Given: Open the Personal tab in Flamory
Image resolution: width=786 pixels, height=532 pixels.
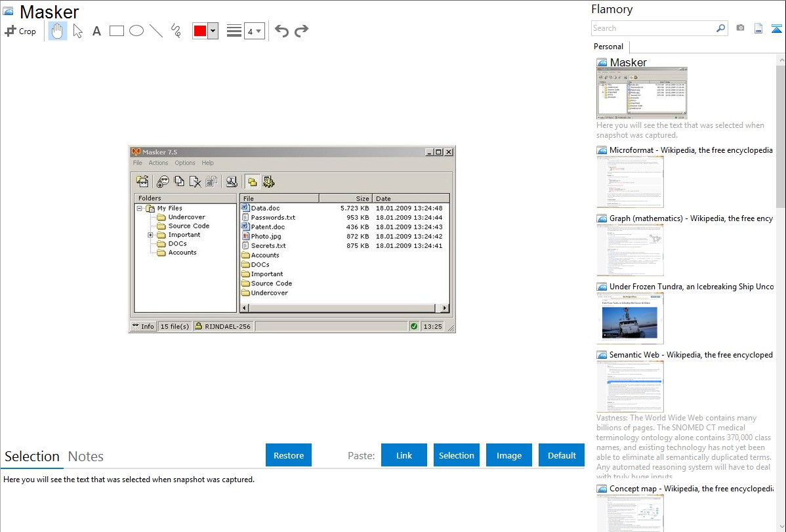Looking at the screenshot, I should pyautogui.click(x=609, y=46).
